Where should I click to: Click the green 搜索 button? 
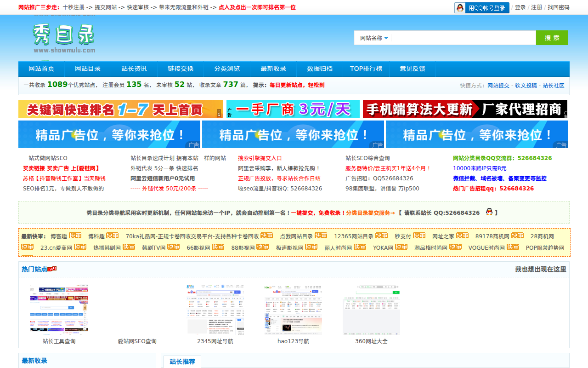(x=552, y=38)
